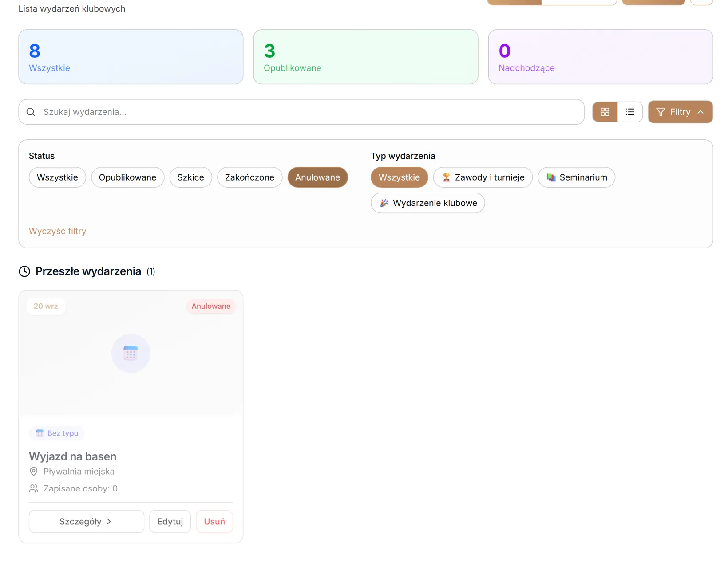Click Wyczyść filtry link
The width and height of the screenshot is (728, 574).
[58, 231]
